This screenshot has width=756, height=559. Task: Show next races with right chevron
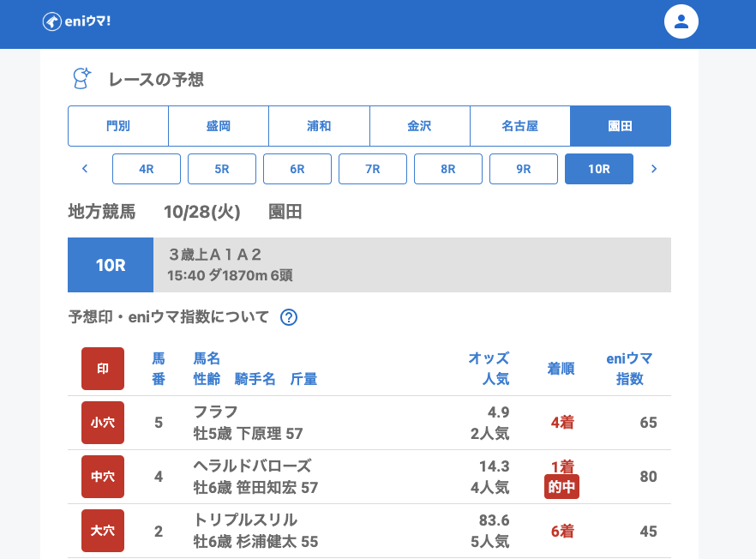click(x=654, y=169)
